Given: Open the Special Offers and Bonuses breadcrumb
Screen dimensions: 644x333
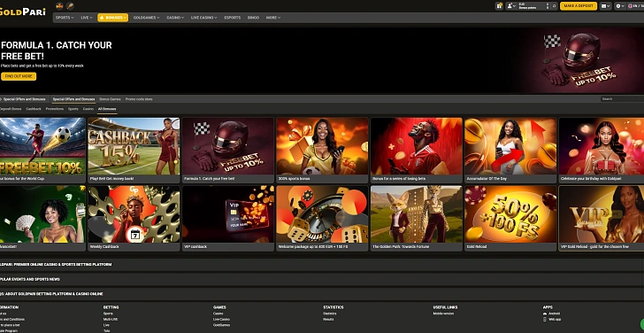Looking at the screenshot, I should tap(24, 99).
